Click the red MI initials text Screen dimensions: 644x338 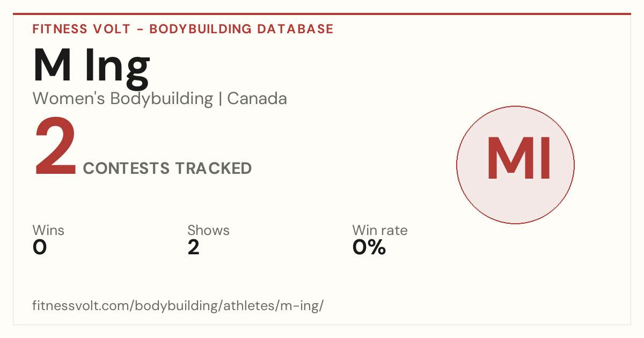pos(519,159)
